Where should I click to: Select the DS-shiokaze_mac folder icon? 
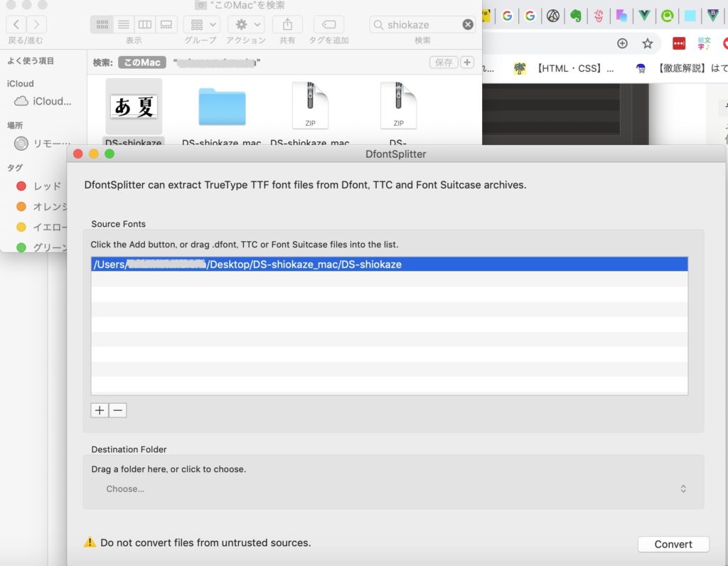[x=222, y=107]
